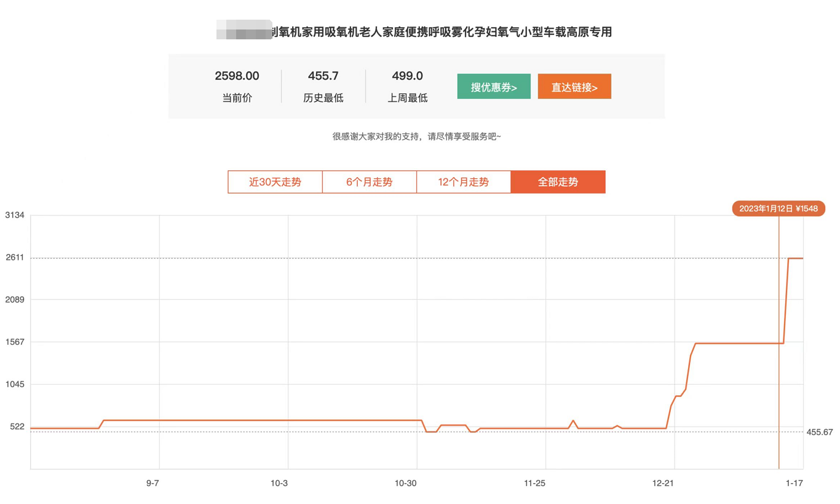Screen dimensions: 840x504
Task: Click the y-axis label 3134
Action: tap(16, 216)
